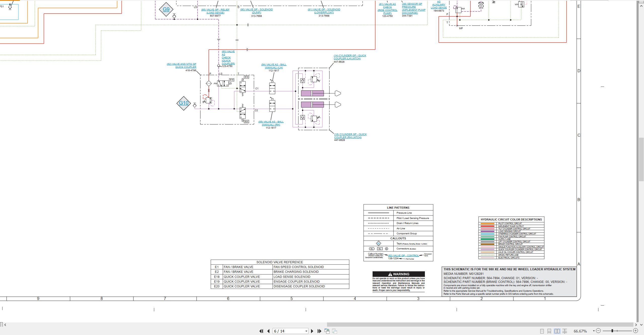Image resolution: width=644 pixels, height=335 pixels.
Task: Click the G9 tap callout
Action: click(166, 9)
